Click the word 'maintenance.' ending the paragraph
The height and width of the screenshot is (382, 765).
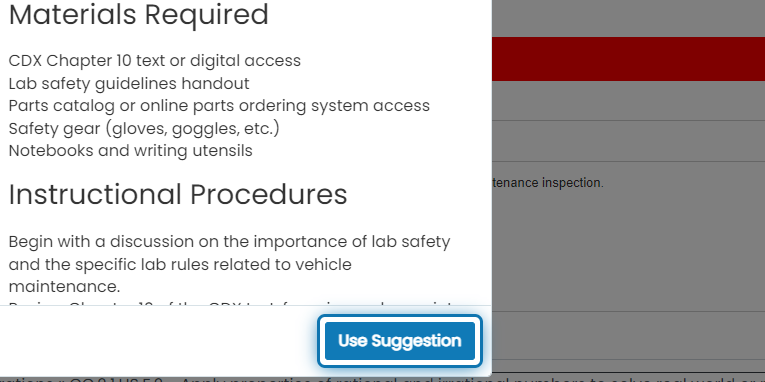tap(64, 286)
